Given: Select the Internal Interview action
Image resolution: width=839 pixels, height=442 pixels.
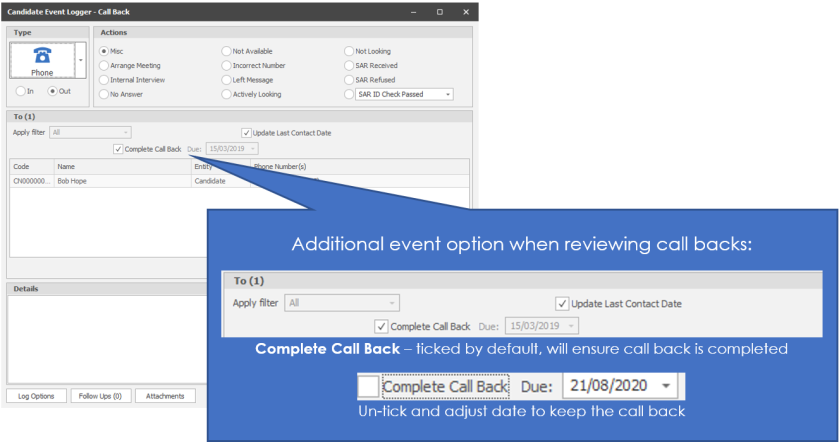Looking at the screenshot, I should coord(104,79).
